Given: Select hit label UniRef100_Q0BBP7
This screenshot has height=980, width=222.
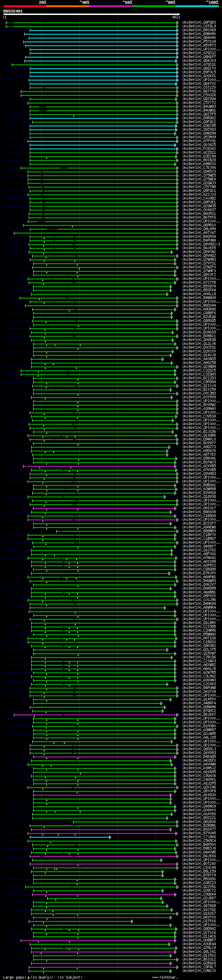Looking at the screenshot, I should click(x=199, y=940).
